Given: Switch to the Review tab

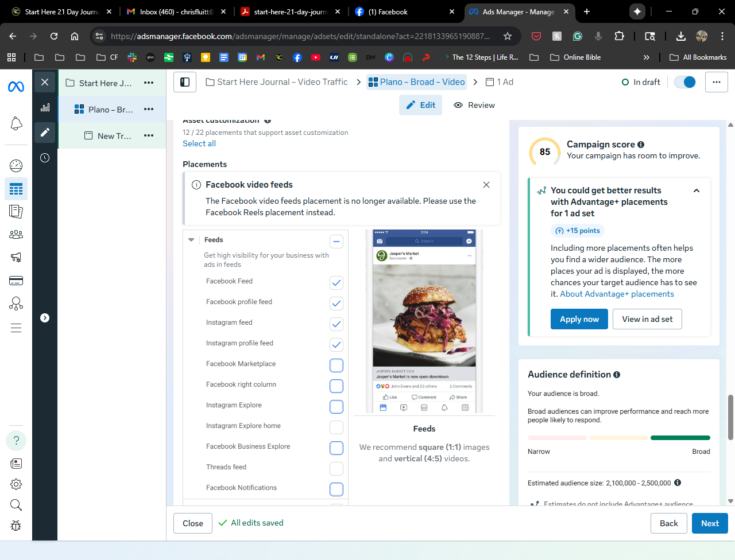Looking at the screenshot, I should pyautogui.click(x=474, y=105).
